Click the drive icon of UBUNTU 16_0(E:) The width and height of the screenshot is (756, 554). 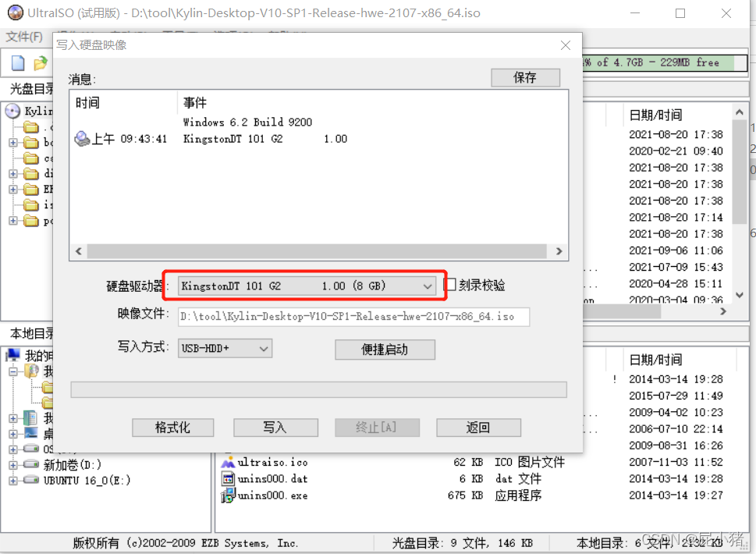tap(31, 480)
